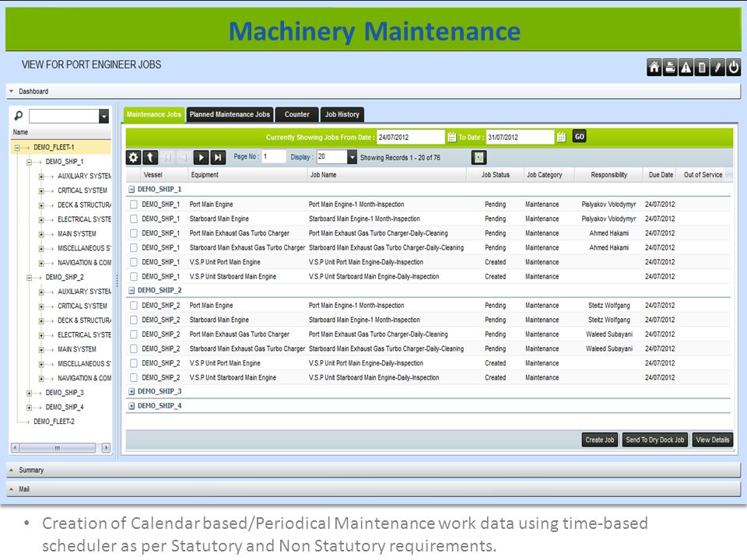The width and height of the screenshot is (747, 560).
Task: Check DEMO_SHIP_1 Port Main Exhaust Gas Turbo Charger row
Action: click(134, 233)
